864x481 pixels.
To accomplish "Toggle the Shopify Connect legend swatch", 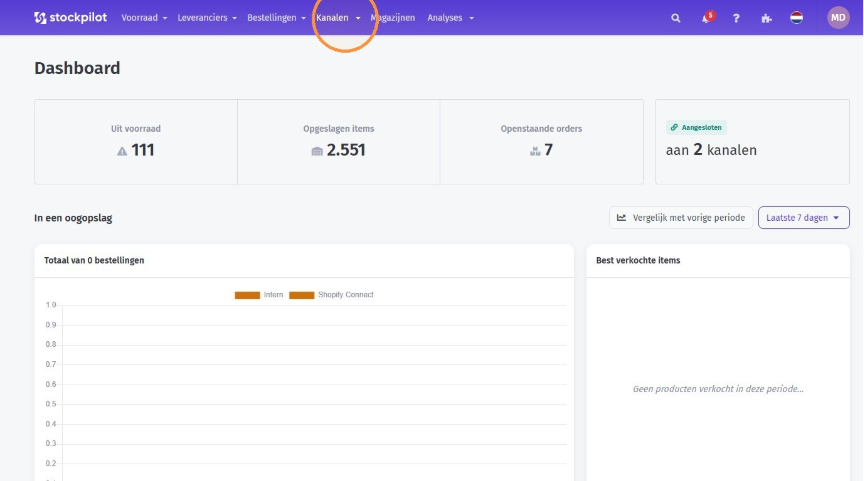I will pyautogui.click(x=301, y=295).
